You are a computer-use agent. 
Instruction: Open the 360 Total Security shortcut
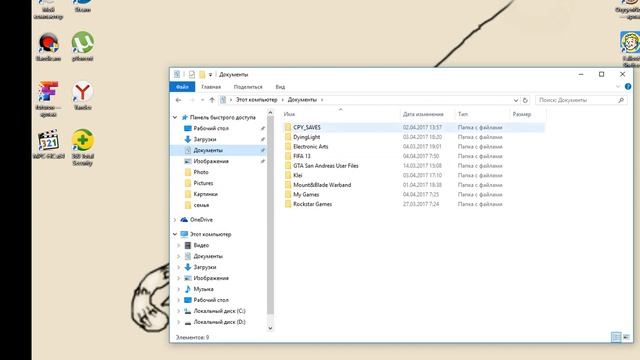[82, 147]
